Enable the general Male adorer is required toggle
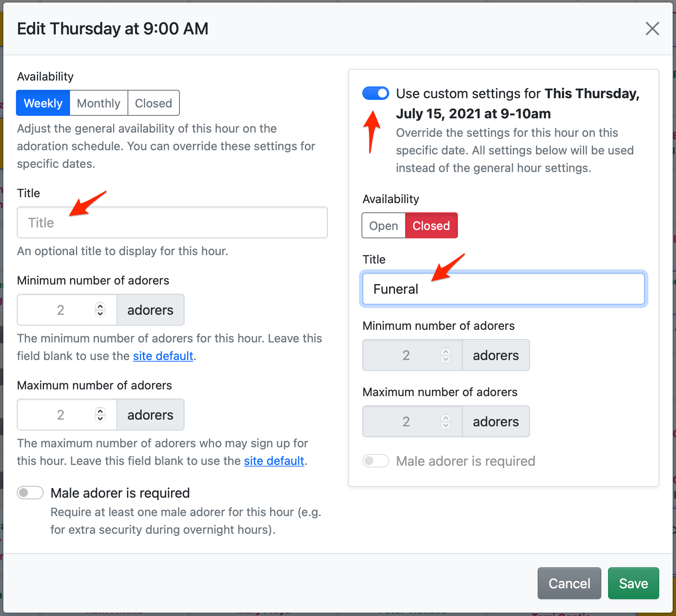 coord(30,493)
